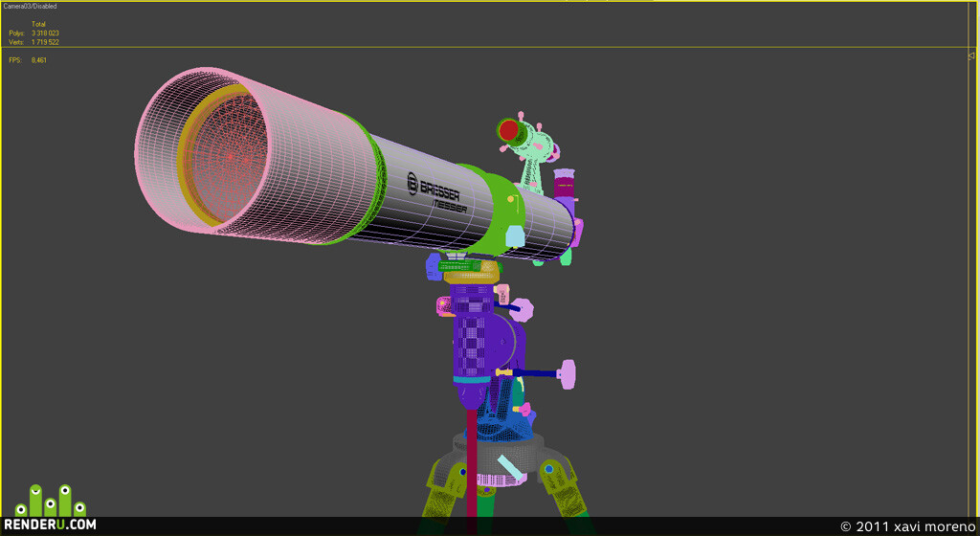Image resolution: width=980 pixels, height=536 pixels.
Task: Select the Verts count 1 719 522
Action: 45,42
